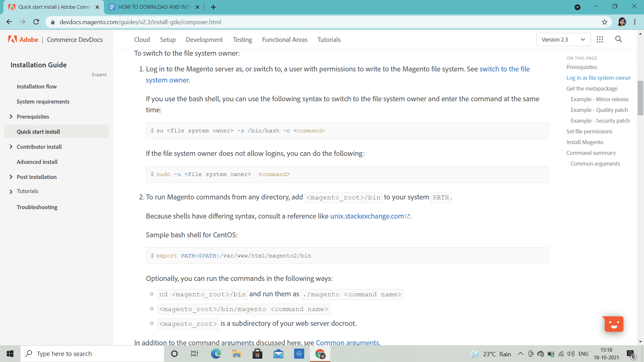Open the Setup menu
This screenshot has width=644, height=362.
click(x=168, y=40)
